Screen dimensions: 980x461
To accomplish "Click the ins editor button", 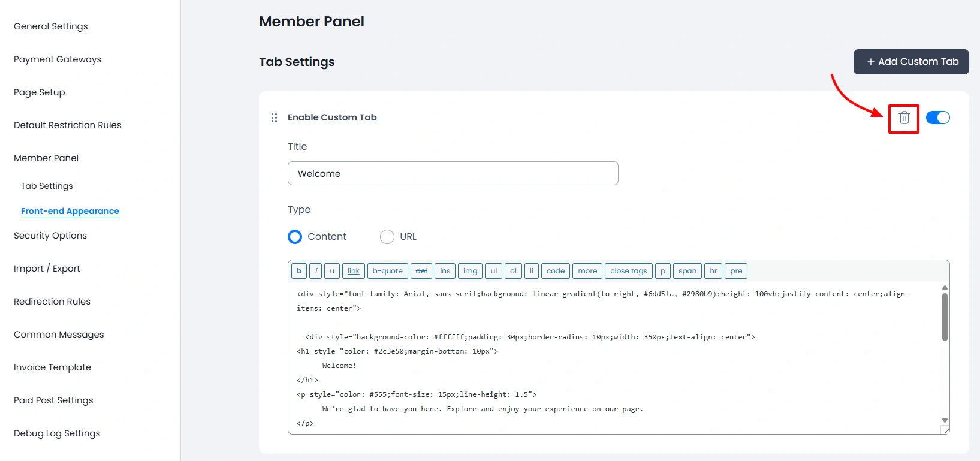I will 445,271.
